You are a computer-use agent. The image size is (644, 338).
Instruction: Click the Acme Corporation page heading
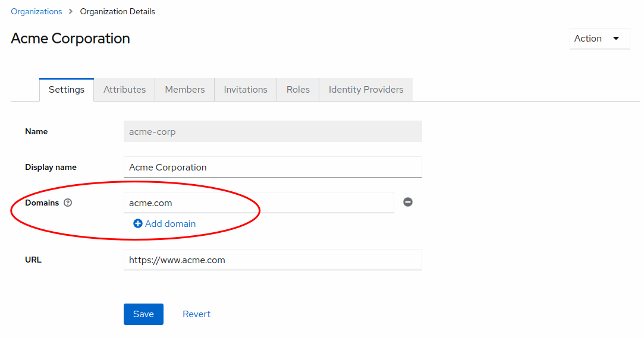[70, 39]
